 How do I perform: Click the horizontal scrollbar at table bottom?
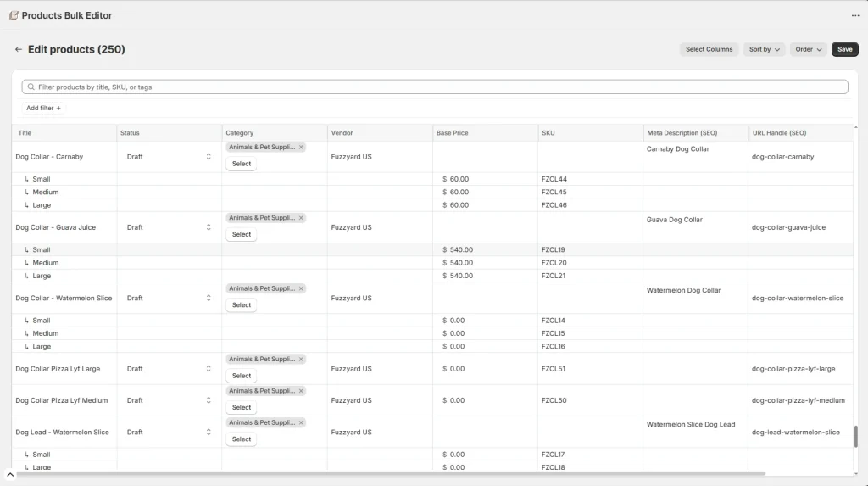click(391, 474)
